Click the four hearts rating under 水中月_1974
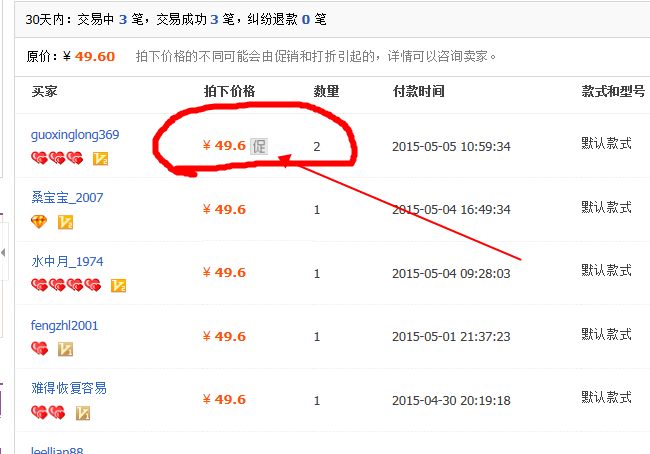The image size is (650, 454). [66, 285]
